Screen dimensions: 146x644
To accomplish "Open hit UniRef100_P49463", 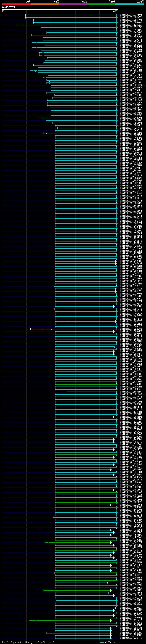I will (x=131, y=379).
